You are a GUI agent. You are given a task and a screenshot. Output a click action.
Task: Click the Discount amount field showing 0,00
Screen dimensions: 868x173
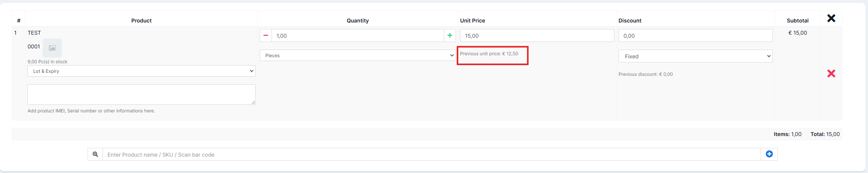695,35
